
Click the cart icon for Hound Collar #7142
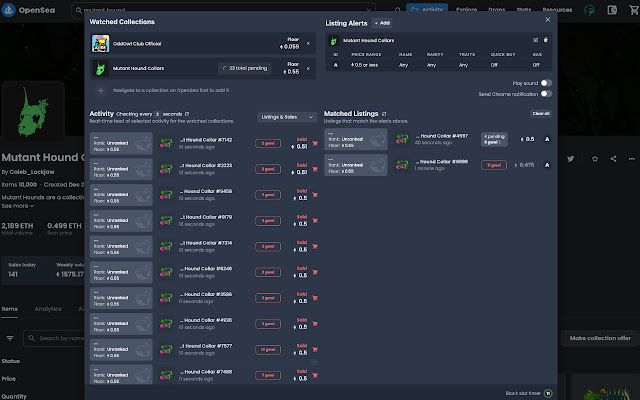315,144
